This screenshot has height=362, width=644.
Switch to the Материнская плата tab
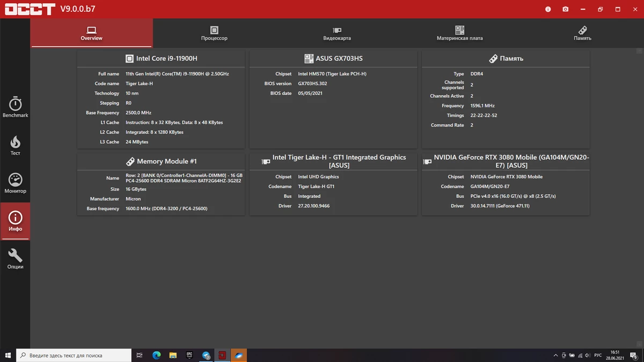(x=459, y=33)
